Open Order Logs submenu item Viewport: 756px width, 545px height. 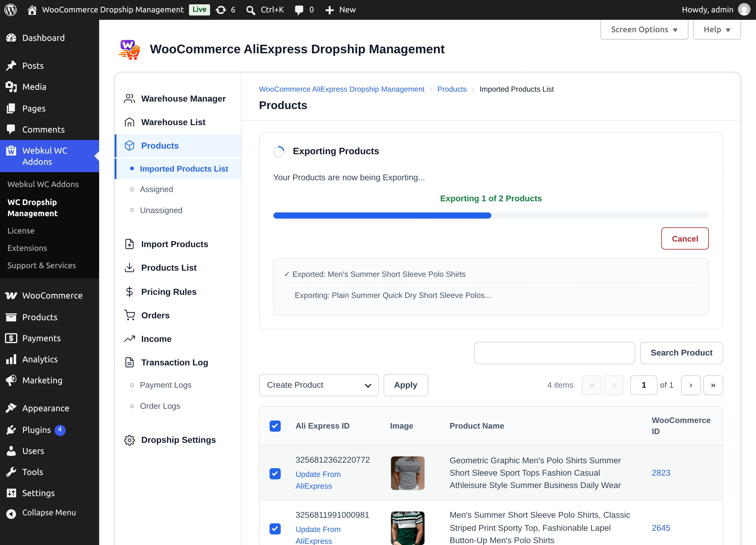(160, 406)
